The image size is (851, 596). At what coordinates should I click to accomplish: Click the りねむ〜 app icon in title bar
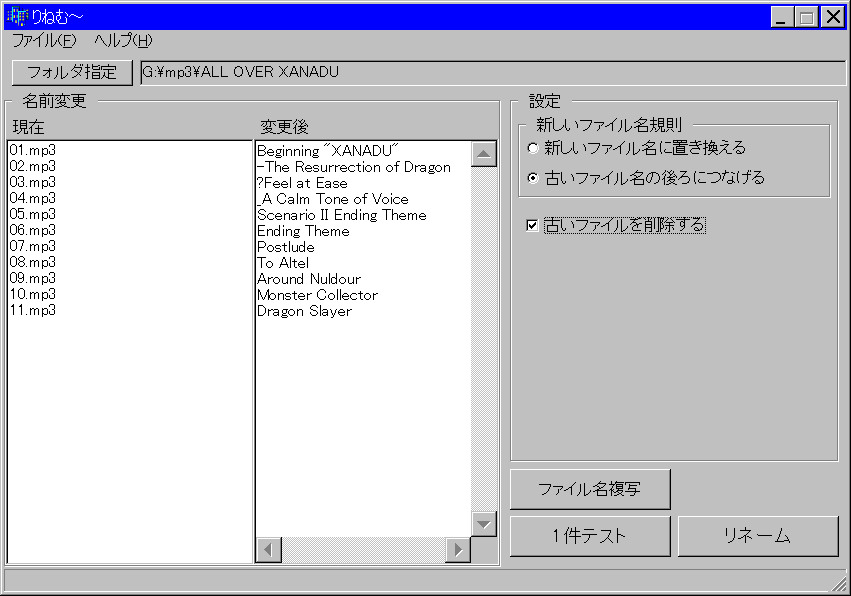17,17
